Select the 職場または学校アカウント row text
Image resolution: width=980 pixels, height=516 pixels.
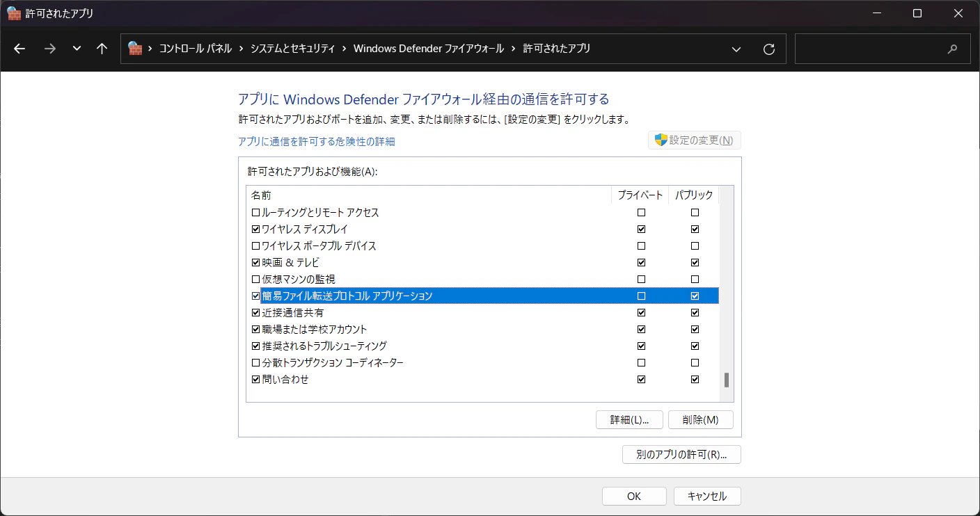click(x=314, y=329)
